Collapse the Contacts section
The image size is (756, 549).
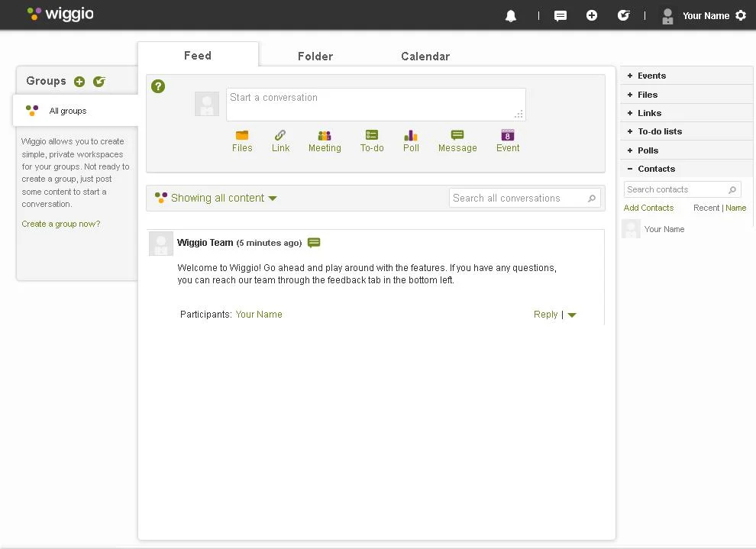[686, 169]
